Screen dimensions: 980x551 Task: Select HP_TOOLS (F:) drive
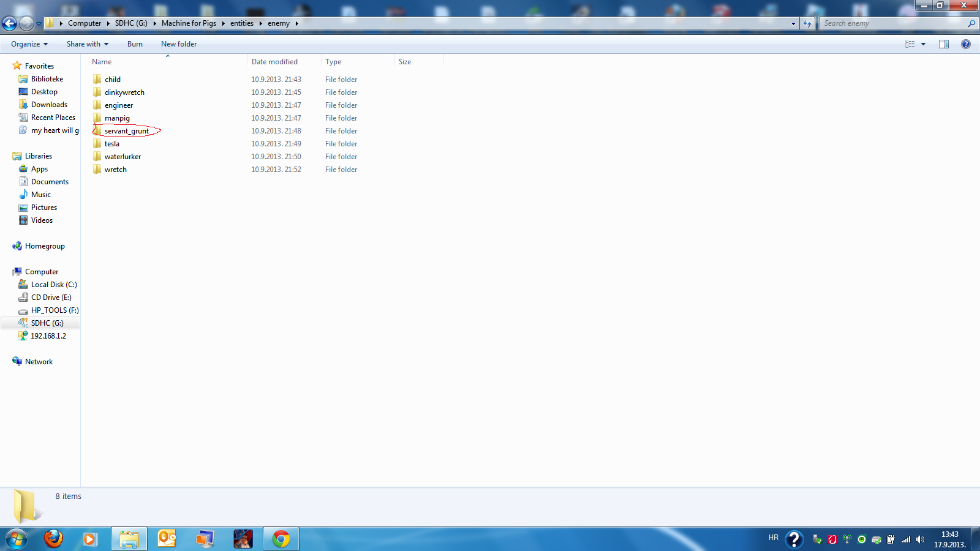point(55,310)
